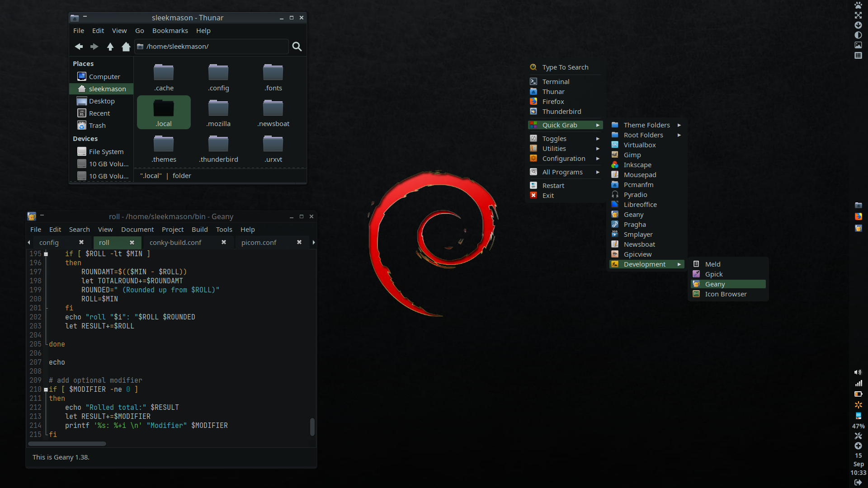
Task: Open Thunar Bookmarks menu
Action: [170, 31]
